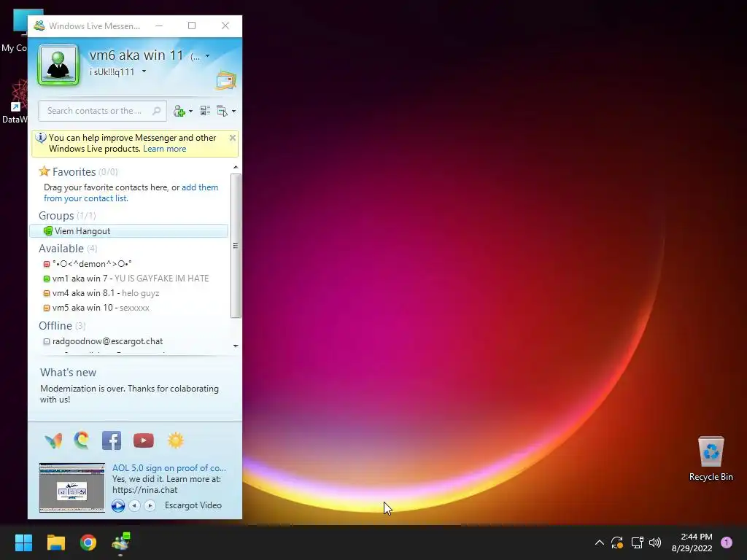Click the green status icon beside vm1
The height and width of the screenshot is (560, 747).
pyautogui.click(x=47, y=279)
